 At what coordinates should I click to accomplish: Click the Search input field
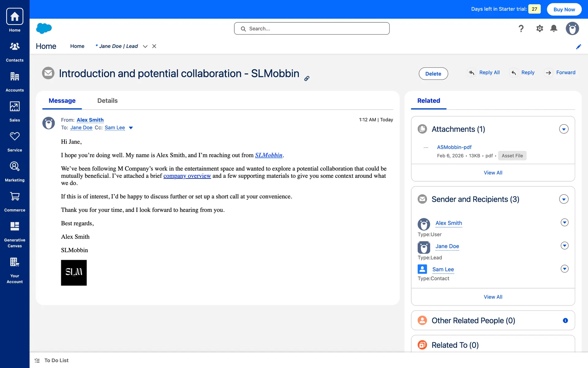click(312, 29)
